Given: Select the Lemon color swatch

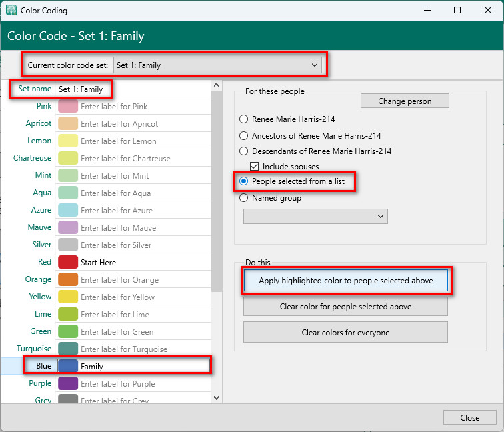Looking at the screenshot, I should [x=68, y=141].
